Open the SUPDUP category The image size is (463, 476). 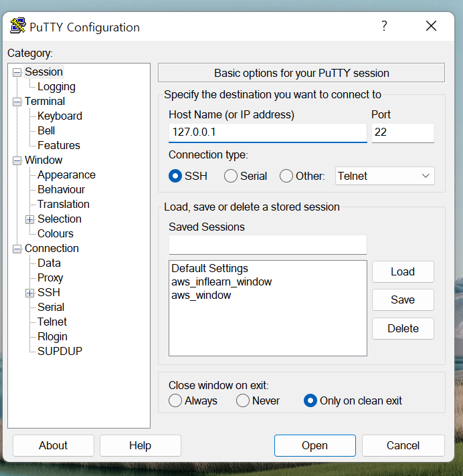point(60,352)
